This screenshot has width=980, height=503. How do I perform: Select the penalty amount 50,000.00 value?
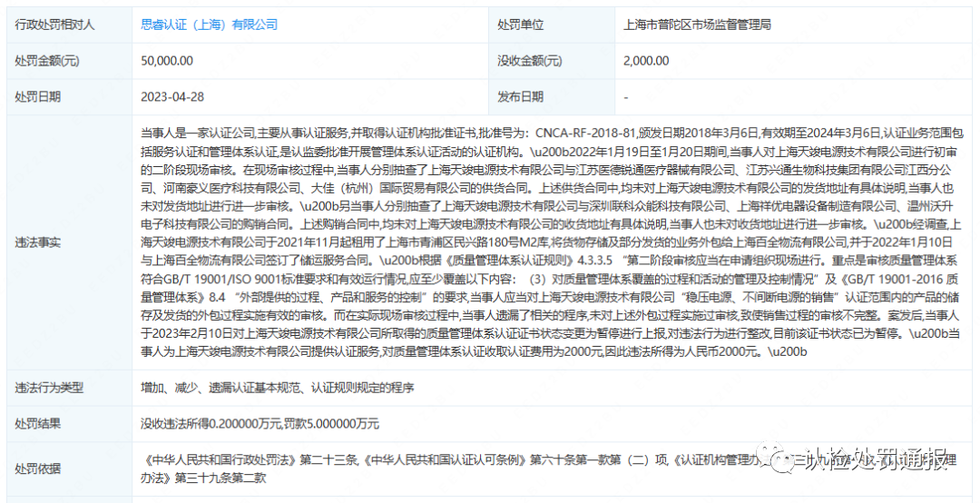(x=167, y=61)
